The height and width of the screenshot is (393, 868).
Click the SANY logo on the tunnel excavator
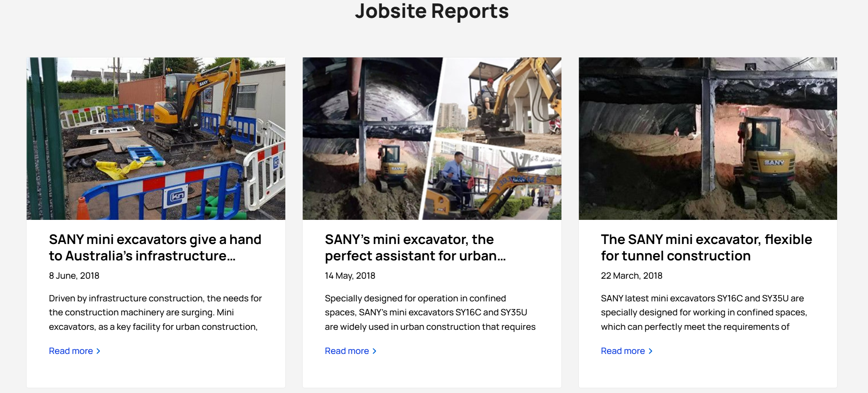pyautogui.click(x=773, y=163)
